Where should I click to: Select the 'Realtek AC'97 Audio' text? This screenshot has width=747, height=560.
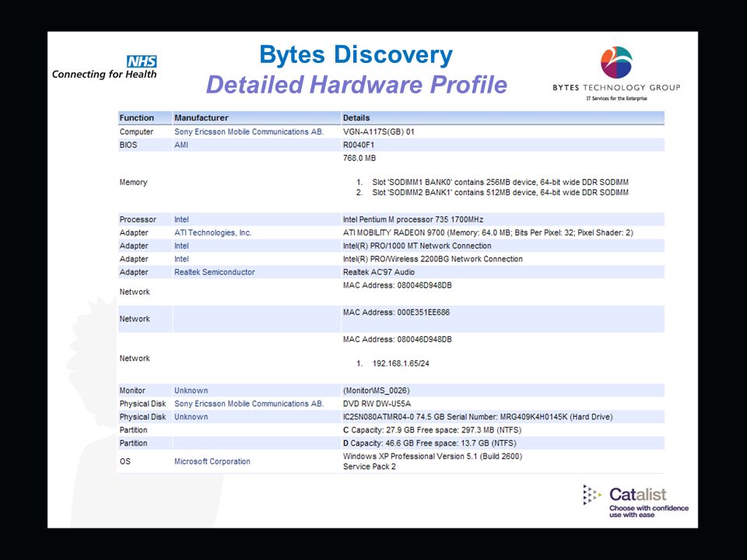[x=379, y=272]
